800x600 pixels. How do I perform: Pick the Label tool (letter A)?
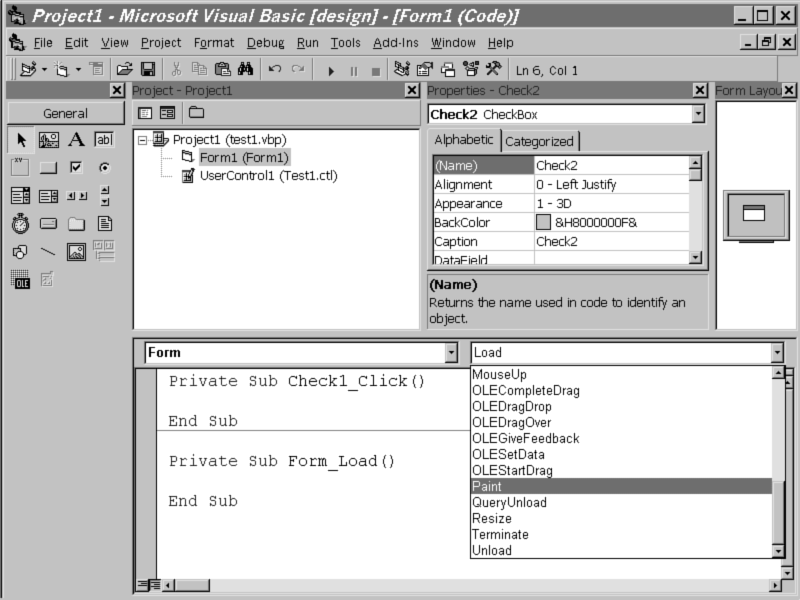(76, 140)
